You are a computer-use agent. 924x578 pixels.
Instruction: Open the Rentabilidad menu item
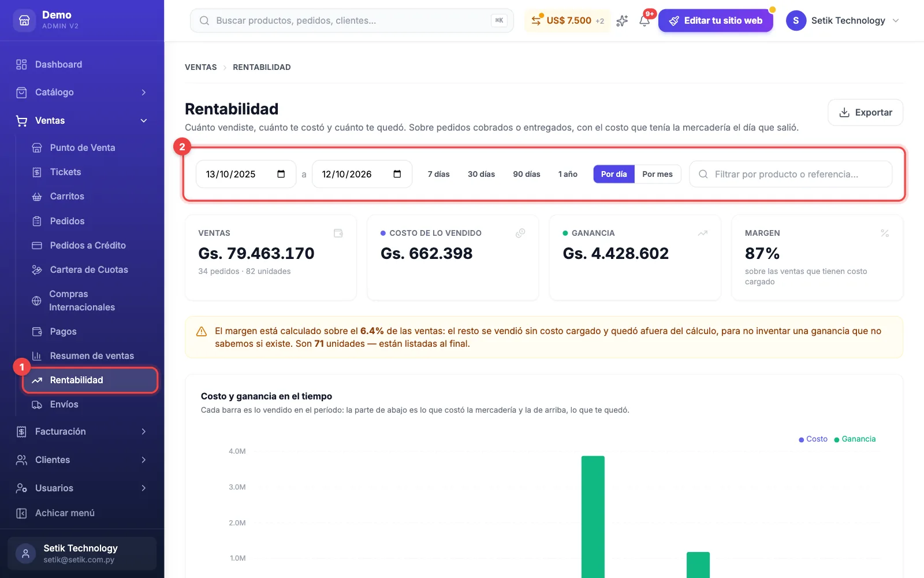(90, 380)
